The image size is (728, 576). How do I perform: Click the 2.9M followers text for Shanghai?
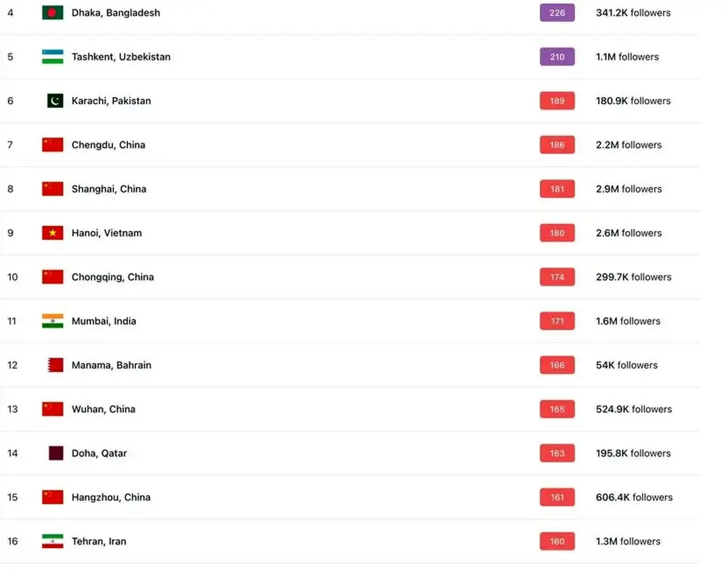[629, 189]
